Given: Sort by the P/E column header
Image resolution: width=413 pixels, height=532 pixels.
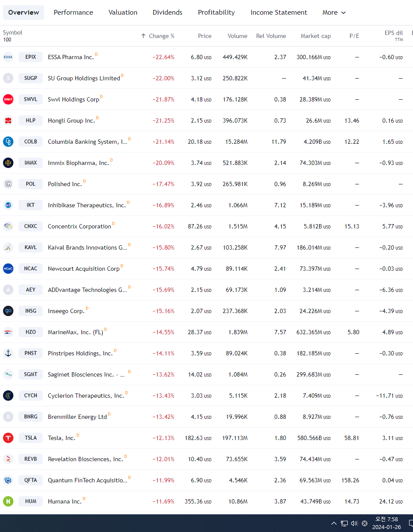Looking at the screenshot, I should [x=354, y=36].
